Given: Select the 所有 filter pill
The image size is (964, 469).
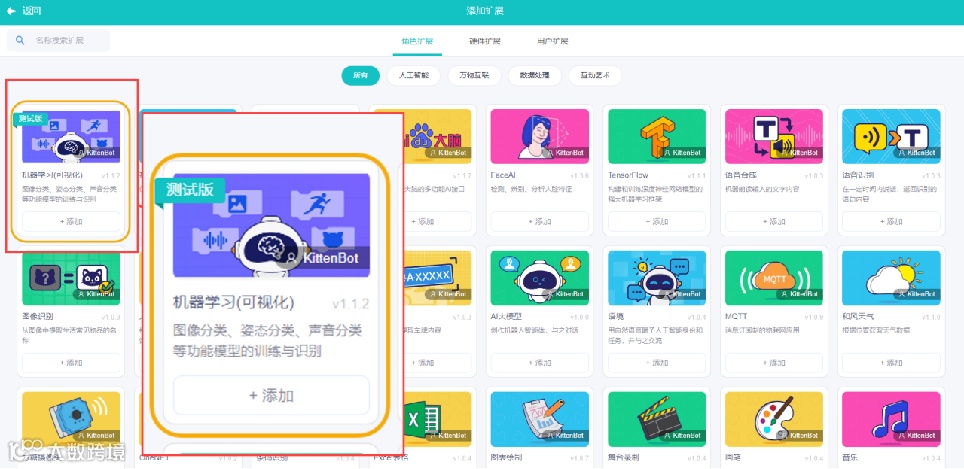Looking at the screenshot, I should (x=360, y=76).
